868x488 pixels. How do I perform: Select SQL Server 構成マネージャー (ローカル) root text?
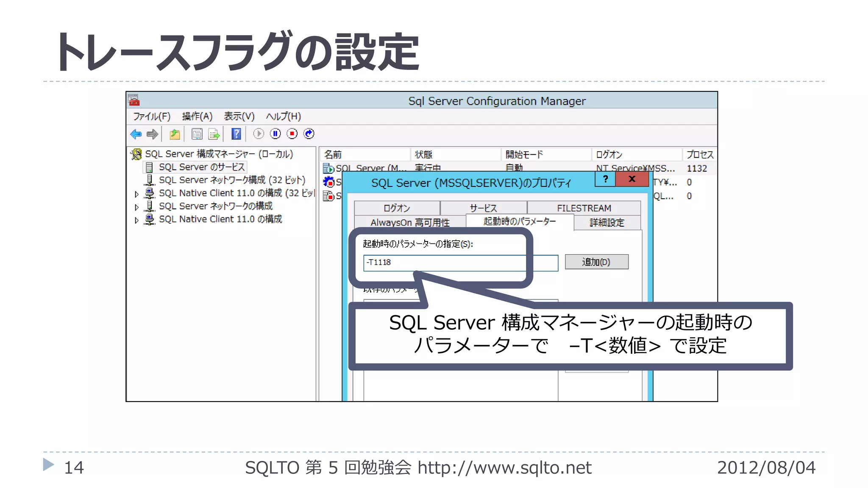click(x=219, y=154)
